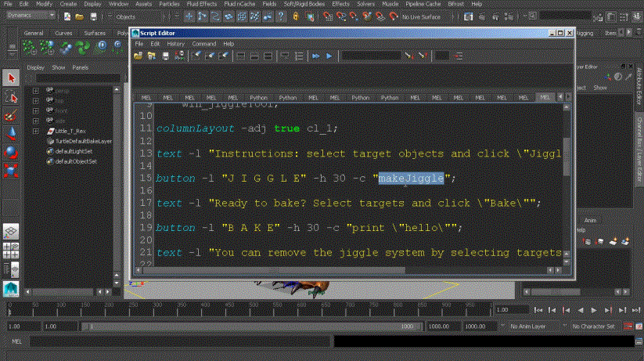Image resolution: width=644 pixels, height=361 pixels.
Task: Toggle the auto keyframe button
Action: (x=628, y=326)
